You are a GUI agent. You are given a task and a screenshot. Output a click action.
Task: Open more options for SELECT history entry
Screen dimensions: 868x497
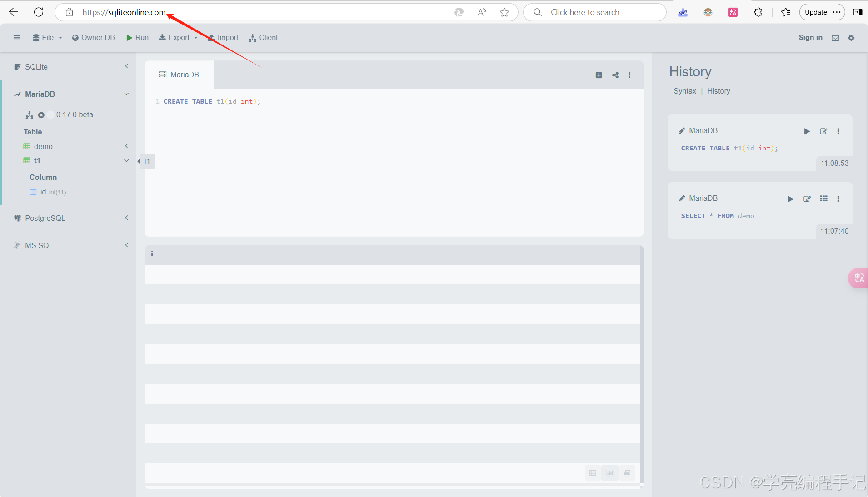[838, 199]
